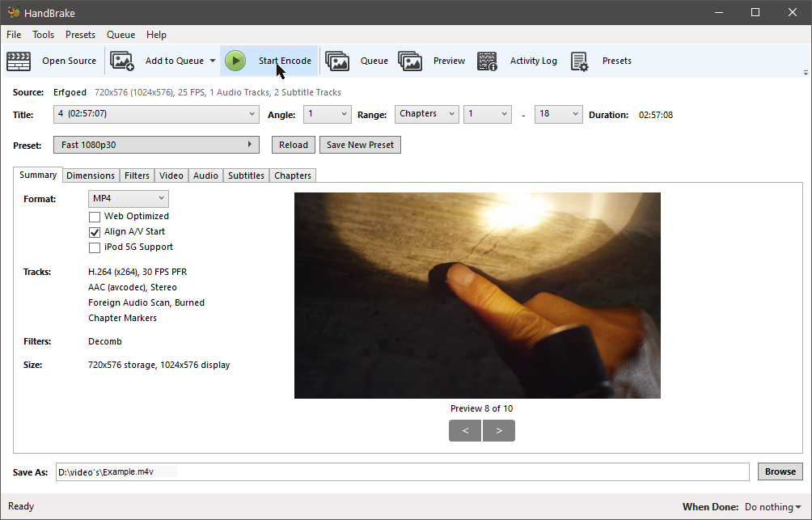Click the video preview thumbnail
Image resolution: width=812 pixels, height=520 pixels.
click(477, 296)
